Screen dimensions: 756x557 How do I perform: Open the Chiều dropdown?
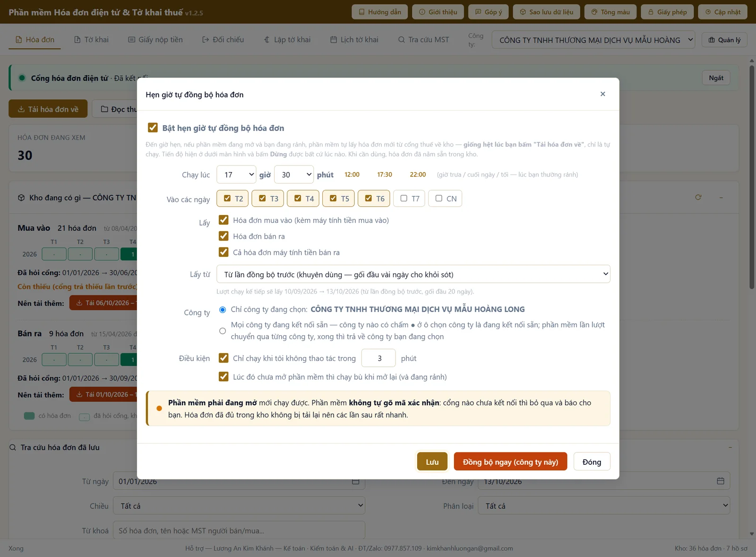click(x=239, y=506)
